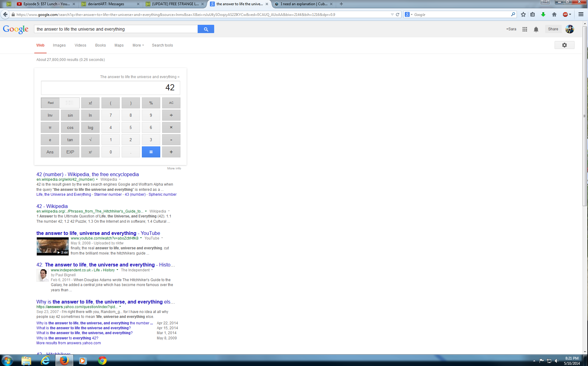Click the Google logo
588x366 pixels.
click(x=16, y=29)
